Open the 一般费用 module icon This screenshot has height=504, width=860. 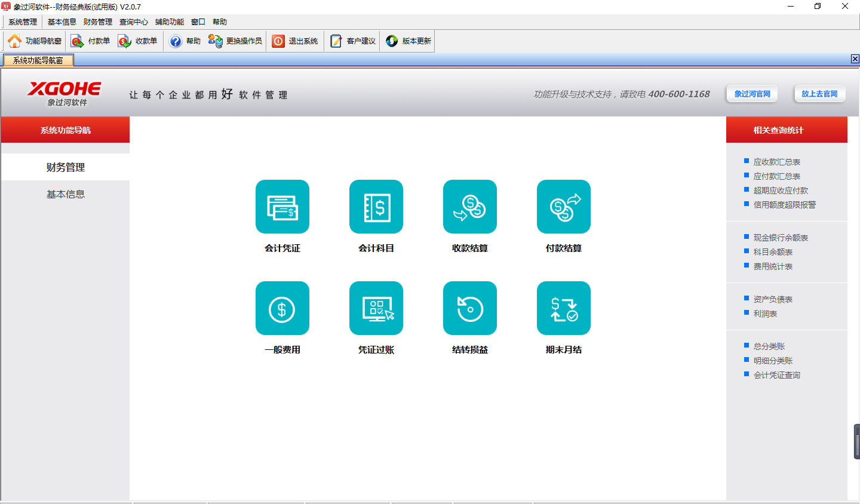282,308
